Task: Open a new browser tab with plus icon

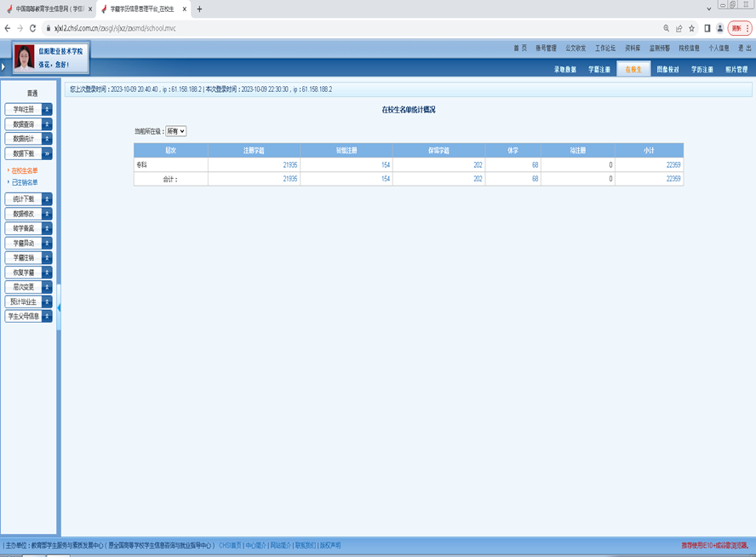Action: coord(199,9)
